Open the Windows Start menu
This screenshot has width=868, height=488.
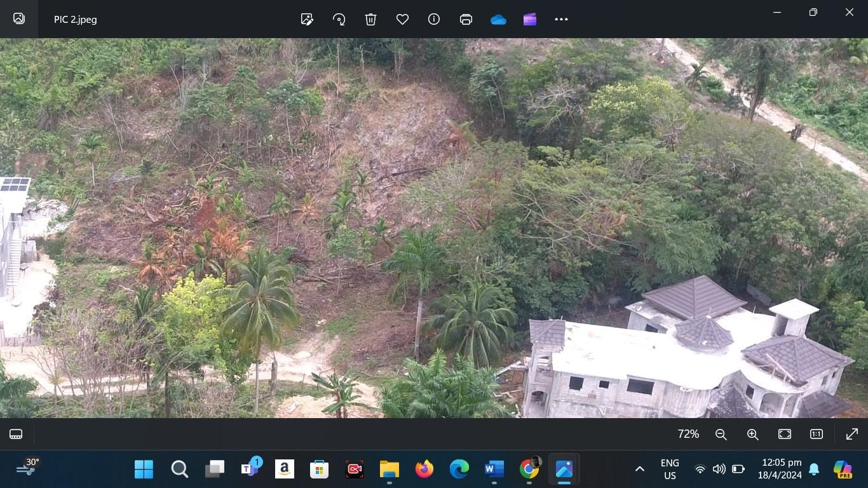(x=144, y=469)
